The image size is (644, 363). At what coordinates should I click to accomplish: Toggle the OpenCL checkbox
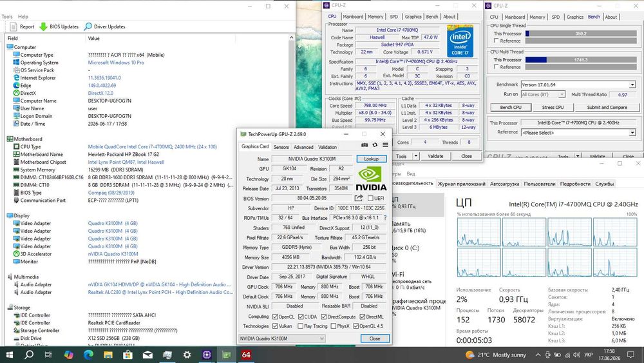click(x=275, y=317)
